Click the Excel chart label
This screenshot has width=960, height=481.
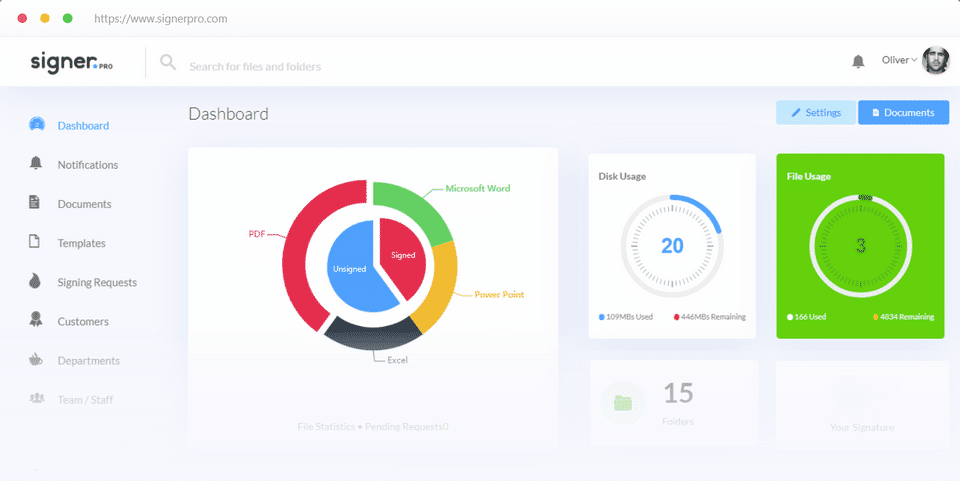tap(397, 360)
